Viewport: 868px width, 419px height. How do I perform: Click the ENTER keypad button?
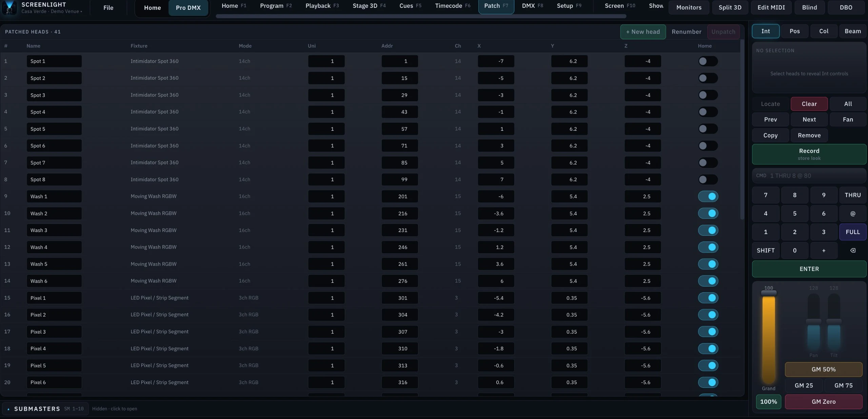pyautogui.click(x=809, y=269)
